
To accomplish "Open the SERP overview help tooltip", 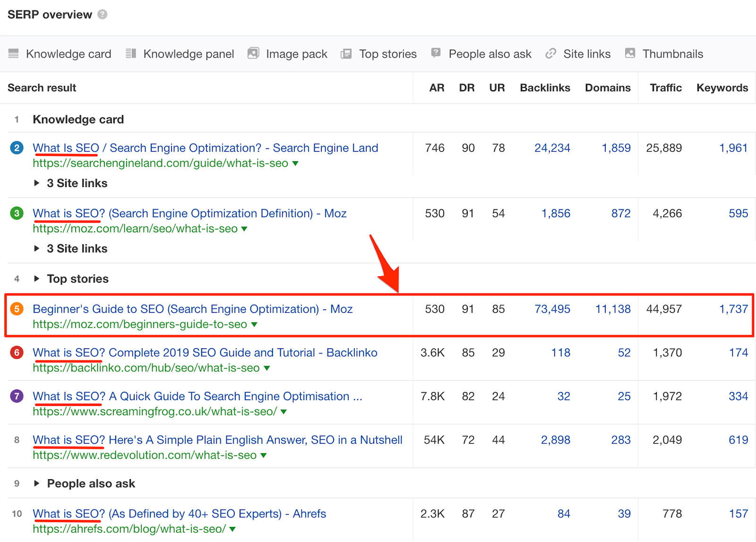I will tap(101, 14).
